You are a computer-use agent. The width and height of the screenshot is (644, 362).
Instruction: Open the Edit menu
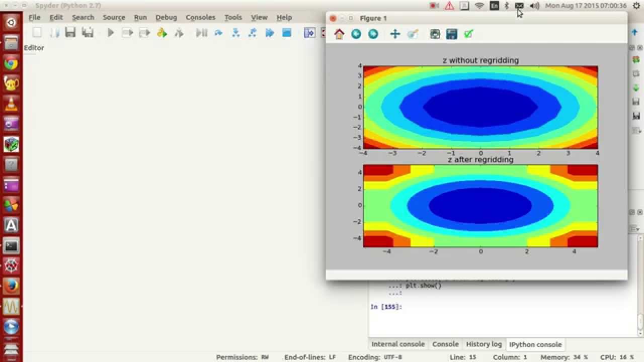point(56,17)
